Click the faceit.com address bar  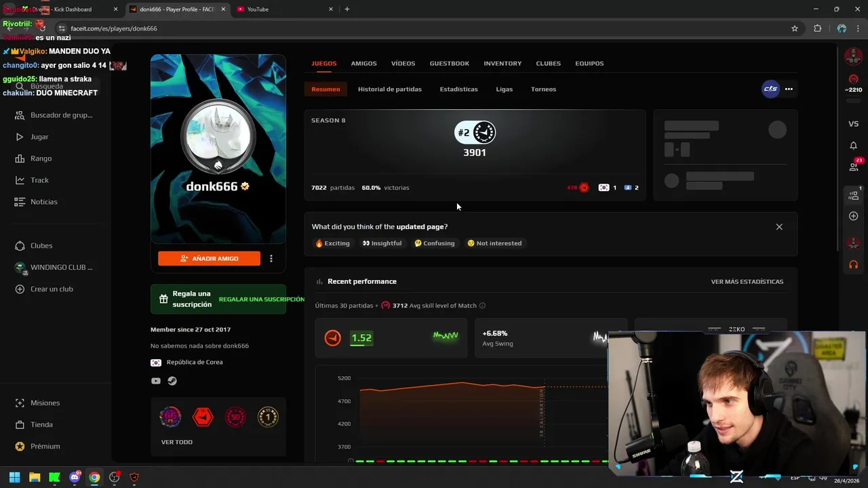(420, 28)
